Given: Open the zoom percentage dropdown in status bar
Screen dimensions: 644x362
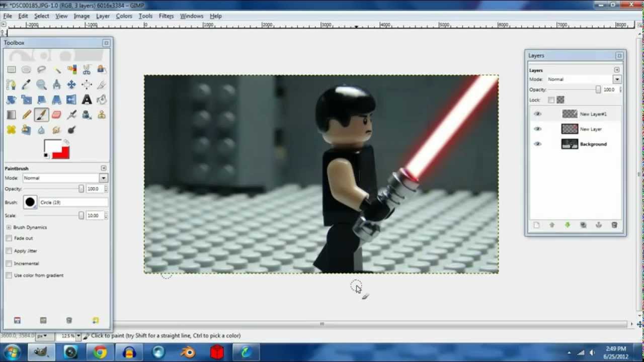Looking at the screenshot, I should [78, 336].
